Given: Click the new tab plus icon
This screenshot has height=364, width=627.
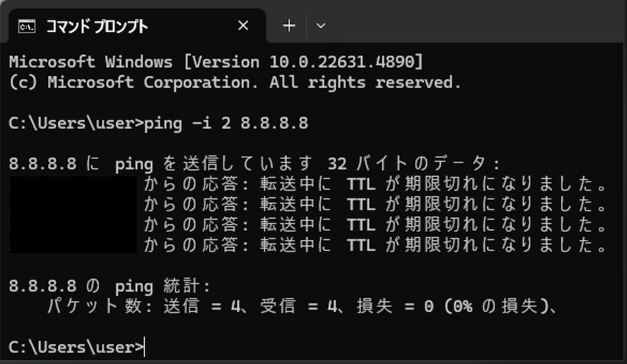Looking at the screenshot, I should [x=288, y=25].
